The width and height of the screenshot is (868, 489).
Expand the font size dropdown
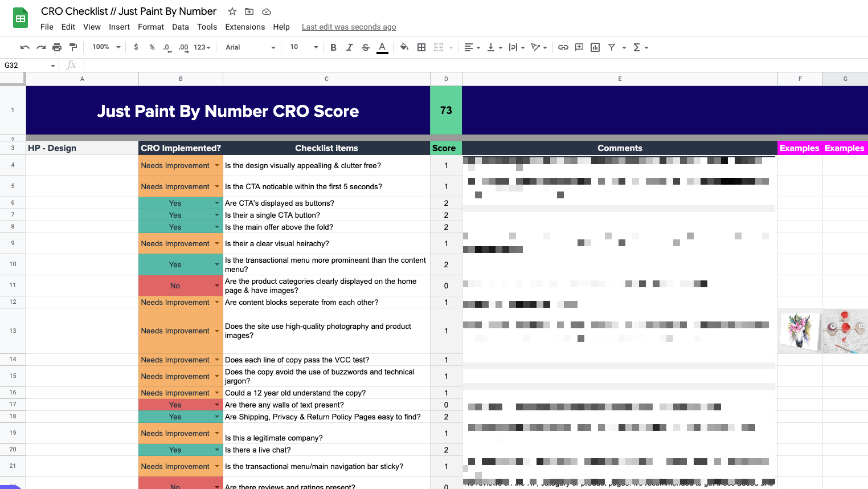(316, 47)
